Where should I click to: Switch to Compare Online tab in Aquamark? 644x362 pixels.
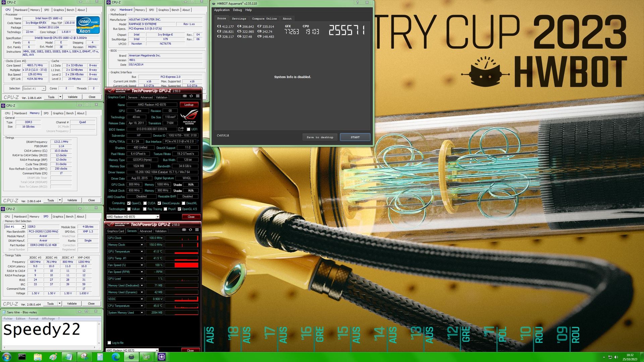(x=264, y=18)
